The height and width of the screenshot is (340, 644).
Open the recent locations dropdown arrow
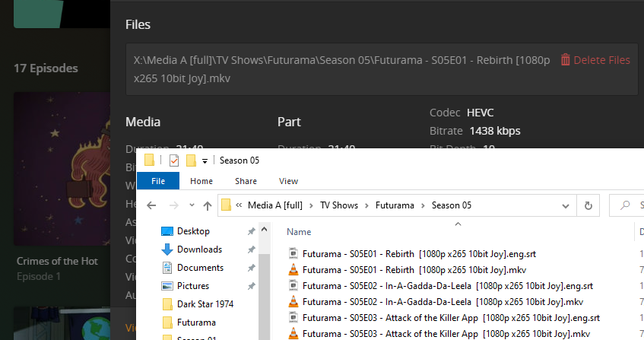[x=192, y=205]
